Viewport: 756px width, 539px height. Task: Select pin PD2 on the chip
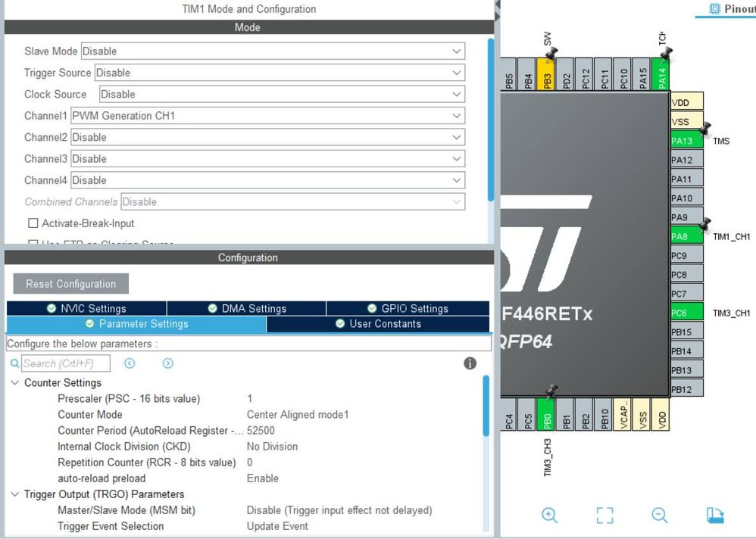(566, 74)
